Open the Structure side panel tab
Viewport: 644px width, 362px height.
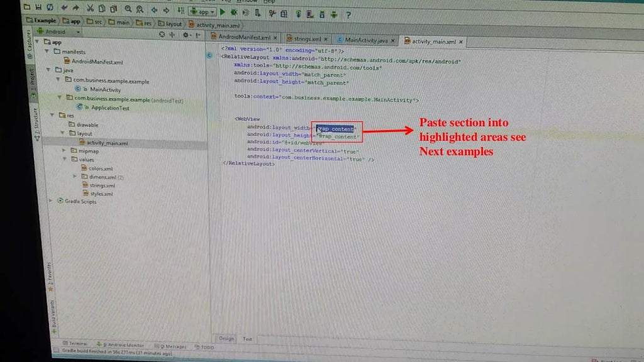click(x=36, y=124)
